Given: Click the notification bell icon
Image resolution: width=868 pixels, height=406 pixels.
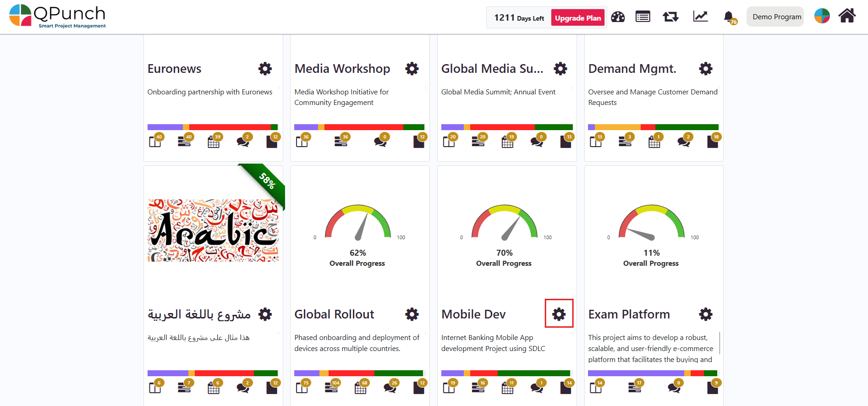Looking at the screenshot, I should pyautogui.click(x=729, y=17).
